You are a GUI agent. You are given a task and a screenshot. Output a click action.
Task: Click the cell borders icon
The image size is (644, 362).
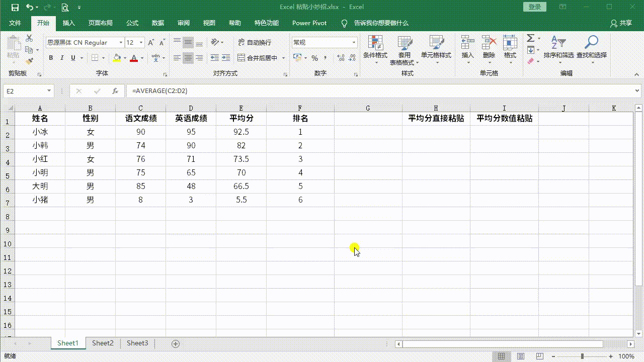[x=96, y=58]
